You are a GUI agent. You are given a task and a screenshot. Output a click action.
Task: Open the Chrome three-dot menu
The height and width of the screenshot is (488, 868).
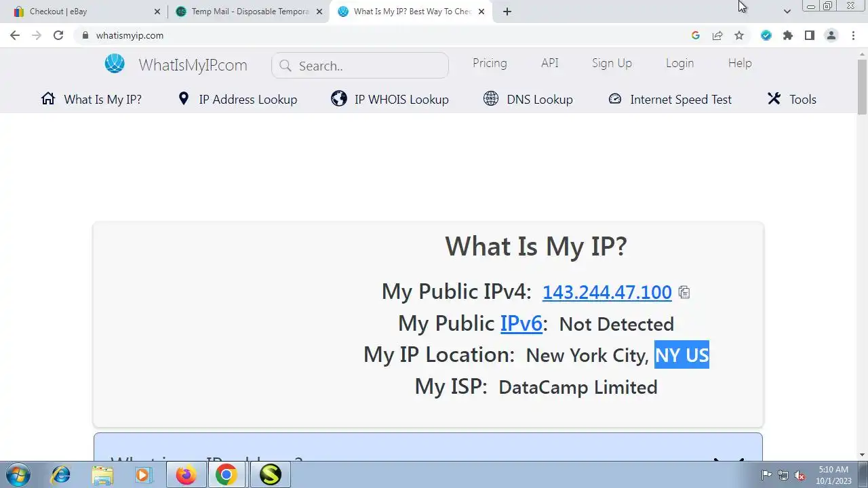pos(853,35)
